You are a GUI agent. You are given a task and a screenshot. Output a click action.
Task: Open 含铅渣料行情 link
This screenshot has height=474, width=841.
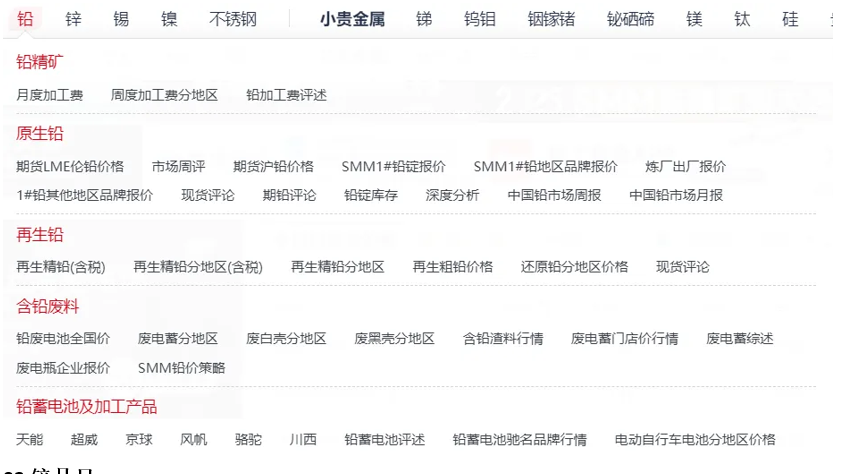[x=503, y=339]
